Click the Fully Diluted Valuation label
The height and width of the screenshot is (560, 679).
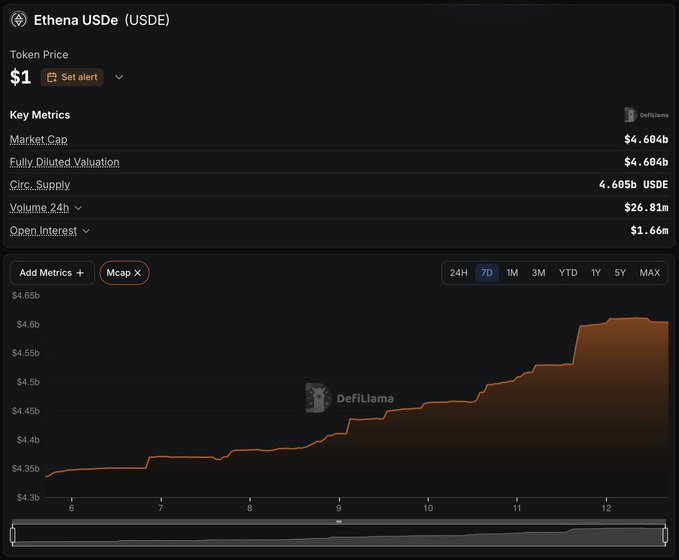point(65,162)
